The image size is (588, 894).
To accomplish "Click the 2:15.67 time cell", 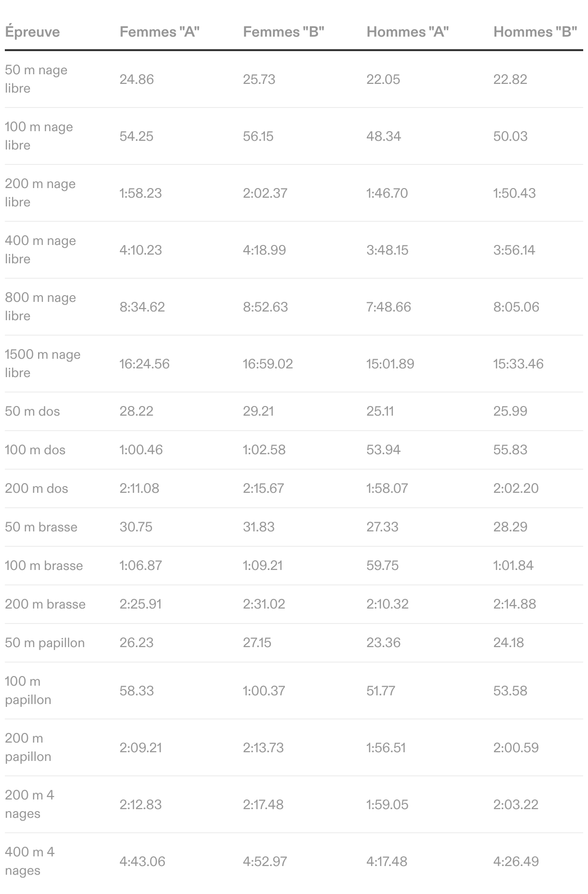I will click(x=263, y=488).
